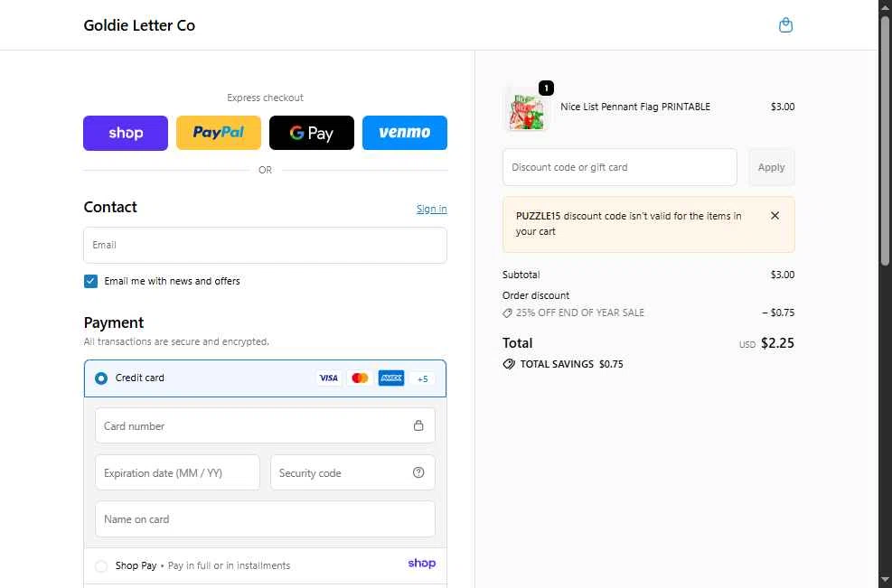Focus the Expiration date field
This screenshot has width=892, height=588.
point(177,472)
